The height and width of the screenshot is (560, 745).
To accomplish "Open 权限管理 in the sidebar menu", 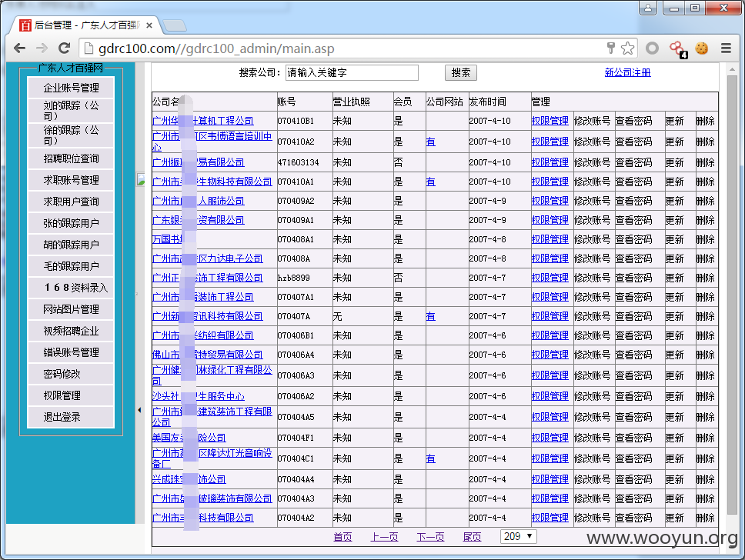I will (x=71, y=395).
